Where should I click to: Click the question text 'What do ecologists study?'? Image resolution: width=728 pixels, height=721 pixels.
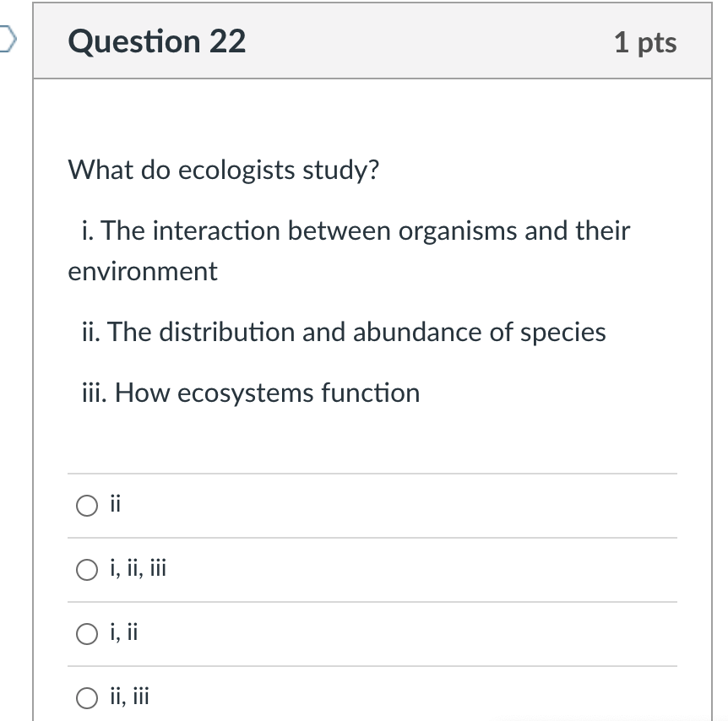223,170
